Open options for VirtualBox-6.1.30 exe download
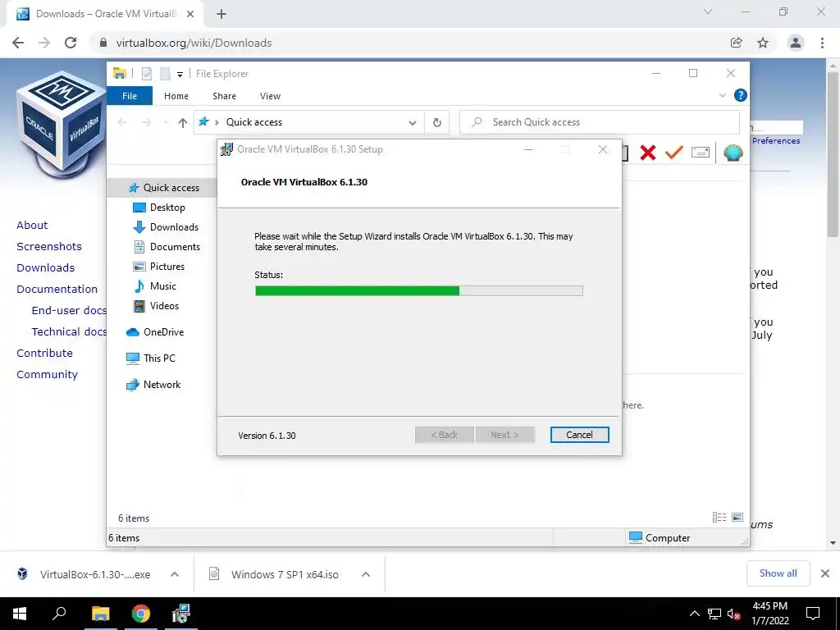Screen dimensions: 840x630 click(x=175, y=574)
